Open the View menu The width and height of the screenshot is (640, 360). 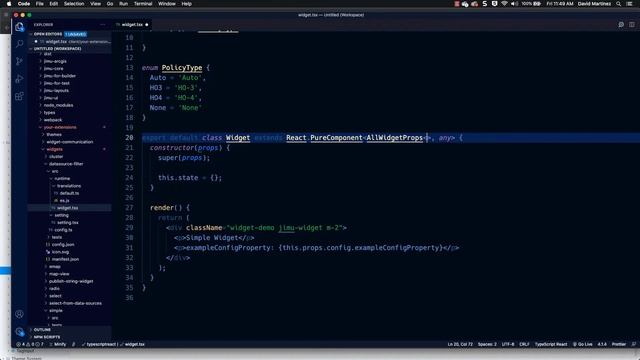tap(96, 4)
